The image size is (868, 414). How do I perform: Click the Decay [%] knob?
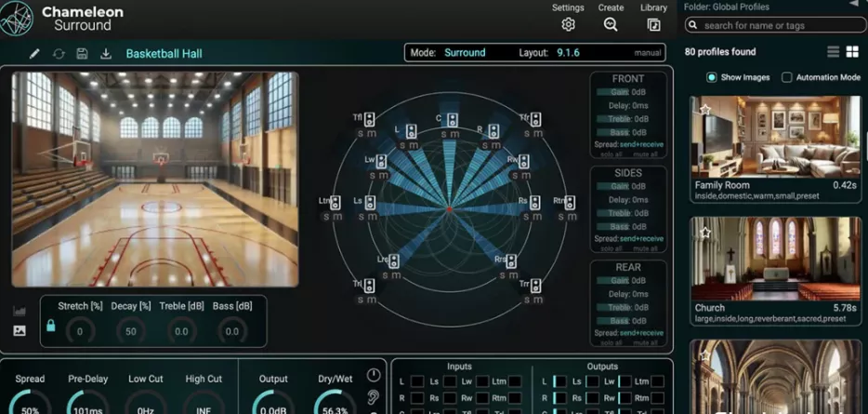[131, 331]
